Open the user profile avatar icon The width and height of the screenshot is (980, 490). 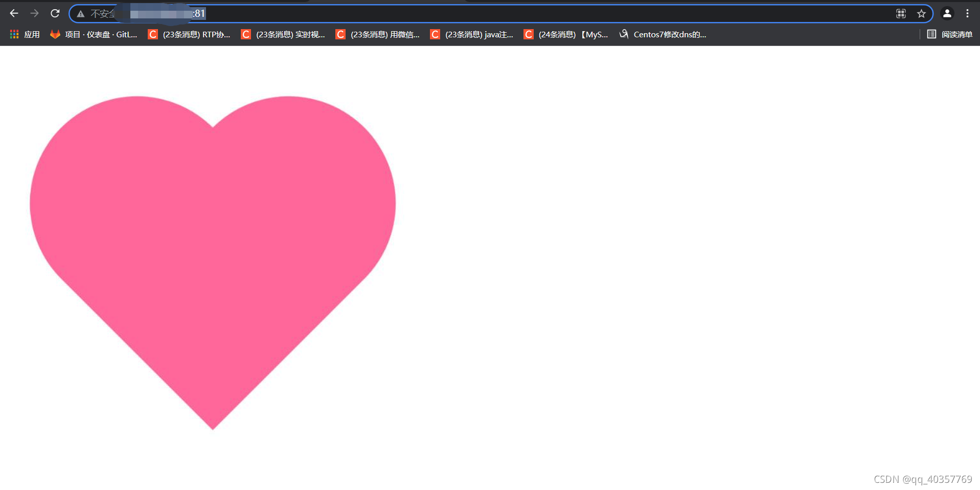tap(947, 14)
